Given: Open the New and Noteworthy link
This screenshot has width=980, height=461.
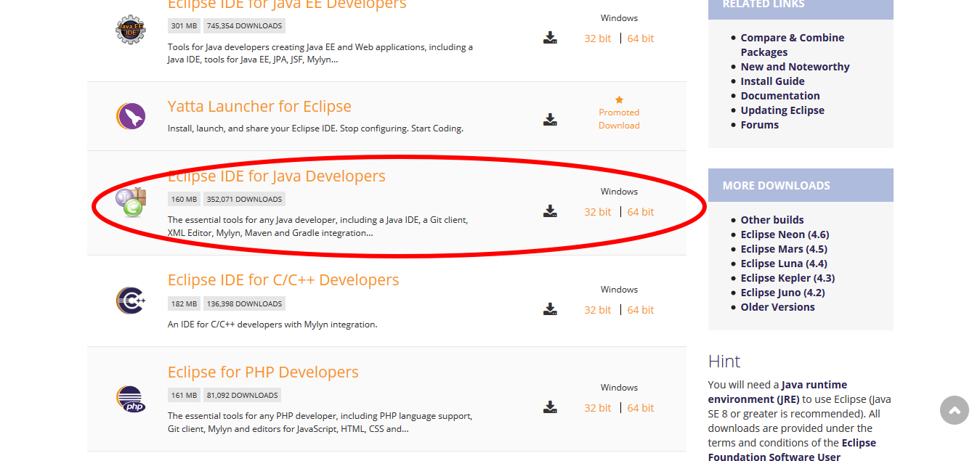Looking at the screenshot, I should pos(795,67).
